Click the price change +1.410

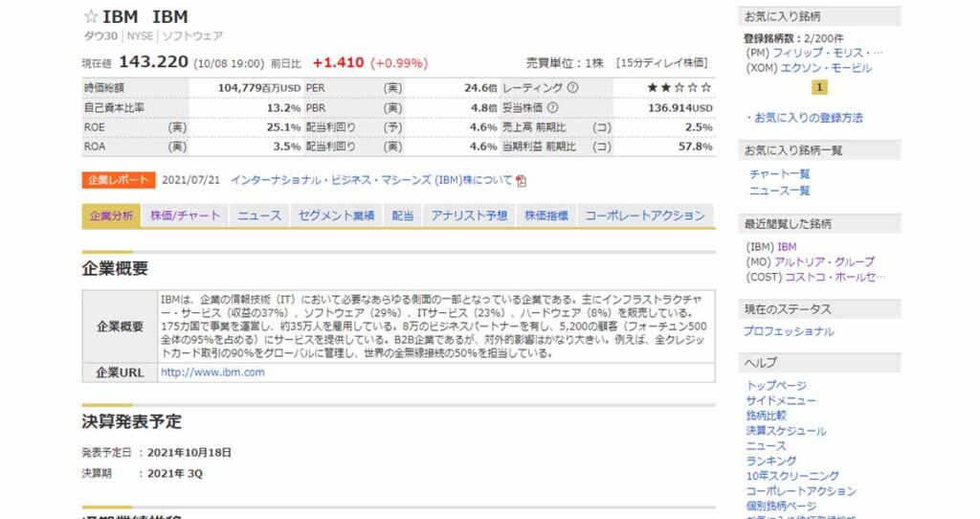point(338,62)
